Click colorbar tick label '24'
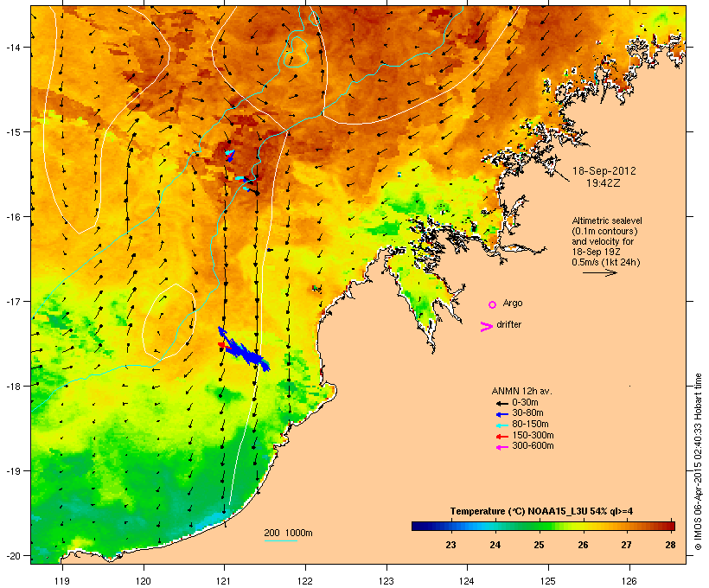The width and height of the screenshot is (709, 588). (495, 545)
